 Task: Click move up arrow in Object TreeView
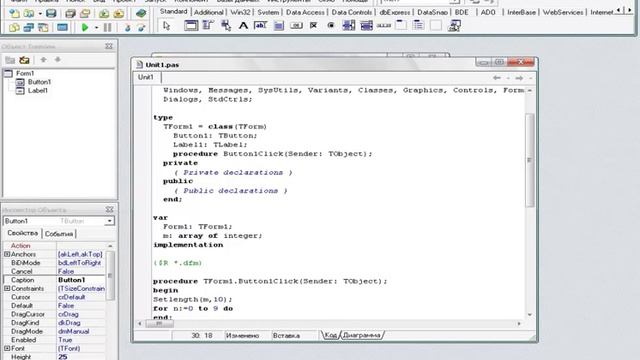43,60
